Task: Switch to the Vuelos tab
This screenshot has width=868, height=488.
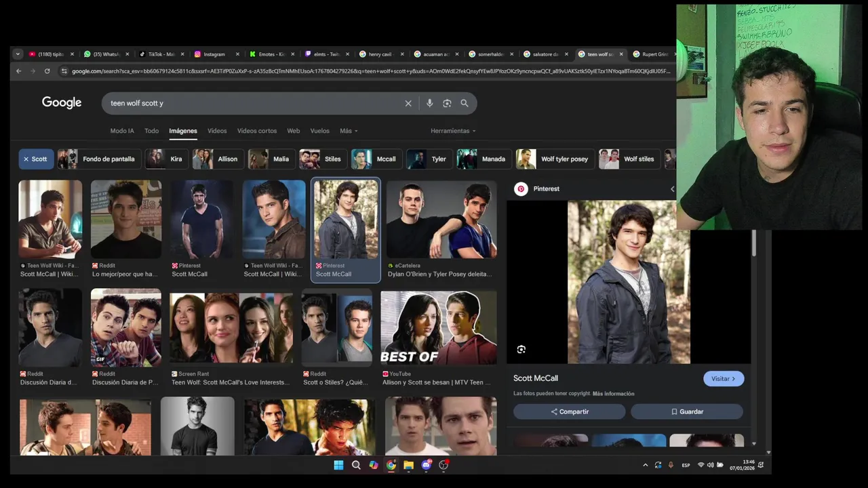Action: 319,131
